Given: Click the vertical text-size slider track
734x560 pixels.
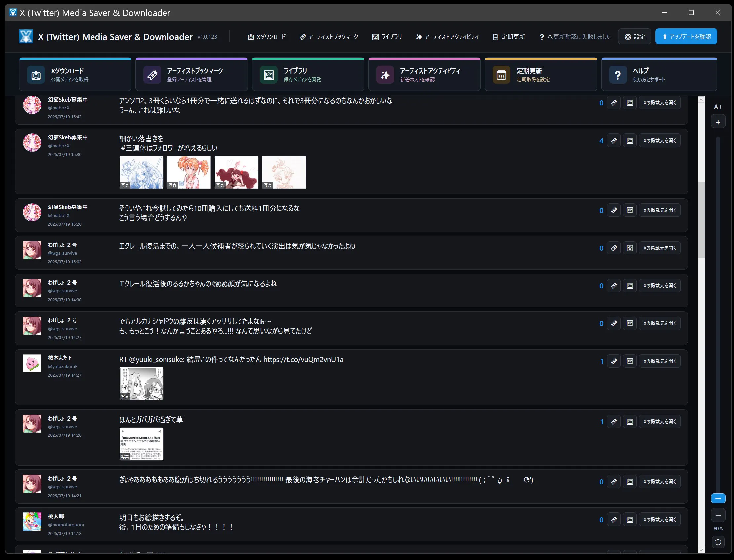Looking at the screenshot, I should pyautogui.click(x=718, y=315).
